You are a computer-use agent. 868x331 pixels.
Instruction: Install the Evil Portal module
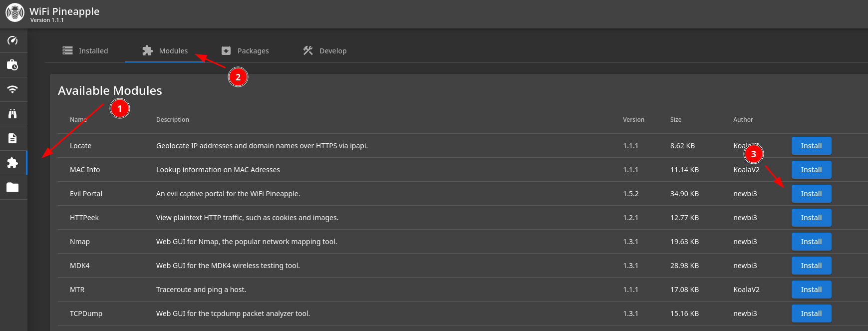pos(811,194)
